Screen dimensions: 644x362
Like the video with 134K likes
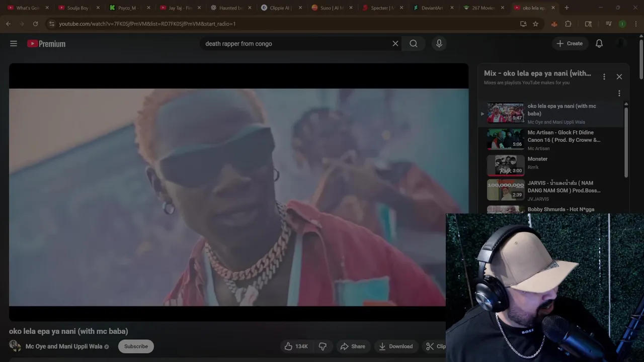pos(296,346)
